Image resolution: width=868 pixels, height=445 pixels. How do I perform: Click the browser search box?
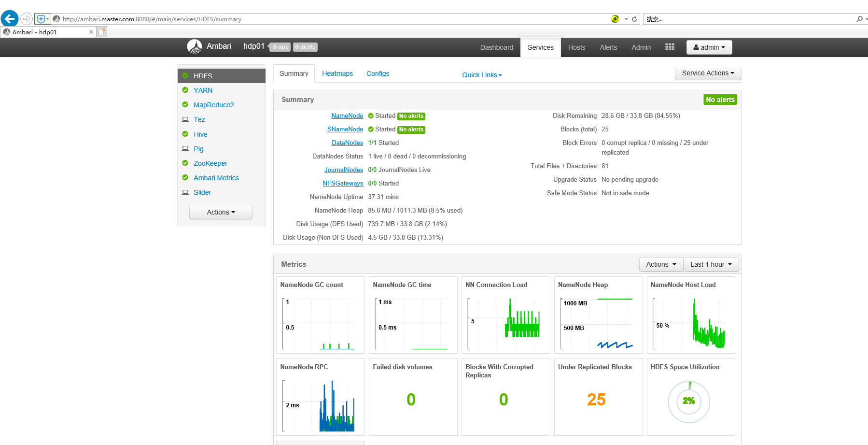749,19
